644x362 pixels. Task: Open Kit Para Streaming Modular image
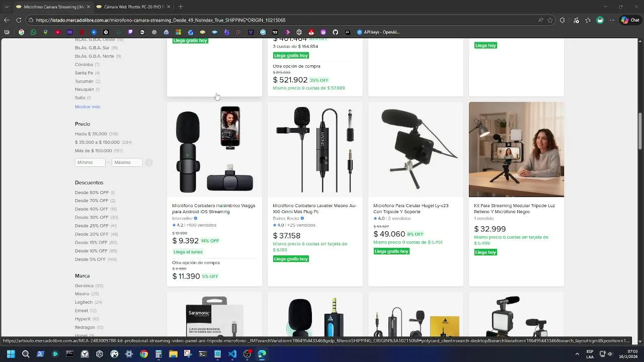[516, 149]
